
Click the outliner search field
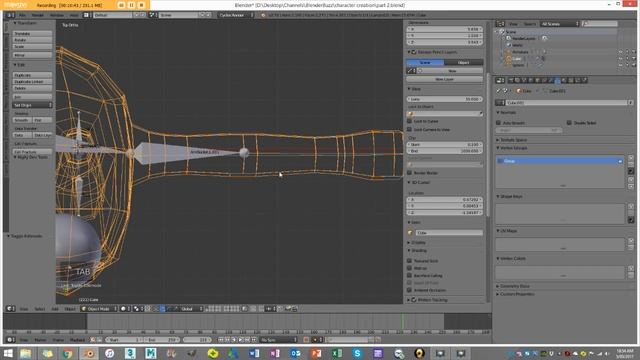pyautogui.click(x=600, y=24)
